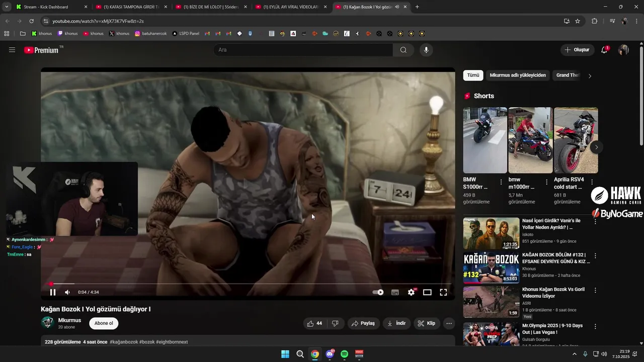The image size is (644, 362).
Task: Mute the video volume
Action: [x=67, y=292]
